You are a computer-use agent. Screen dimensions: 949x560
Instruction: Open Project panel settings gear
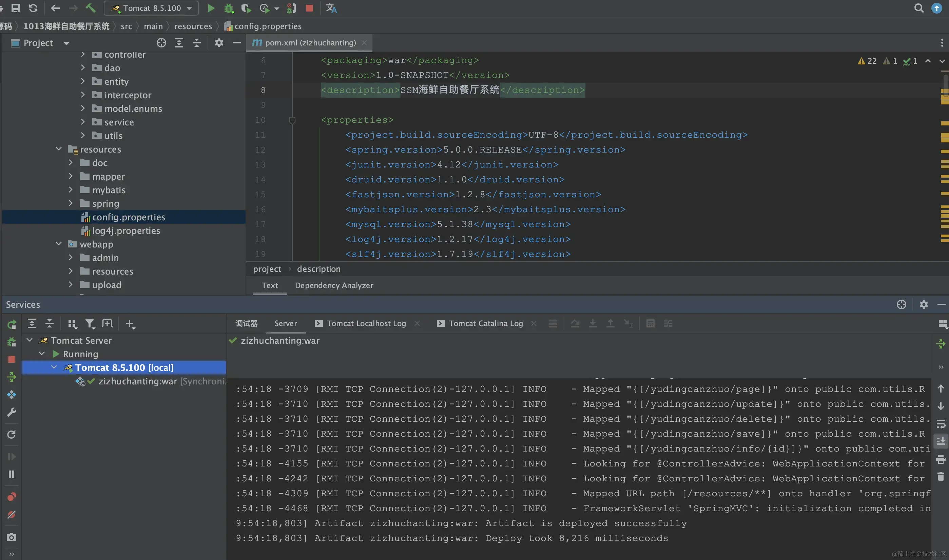coord(218,43)
